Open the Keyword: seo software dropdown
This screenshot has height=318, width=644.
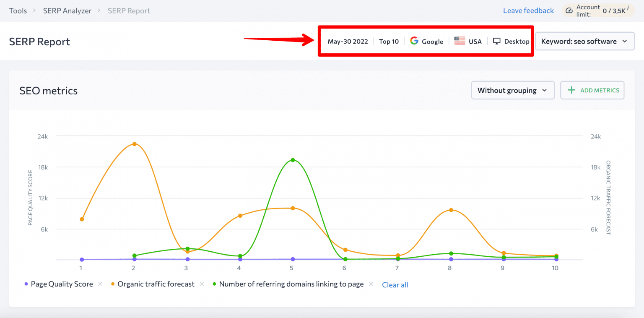pos(584,41)
